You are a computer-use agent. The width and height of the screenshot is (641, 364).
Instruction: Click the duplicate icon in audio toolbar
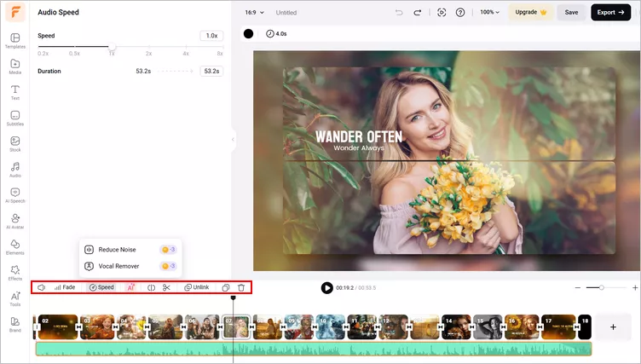tap(226, 287)
